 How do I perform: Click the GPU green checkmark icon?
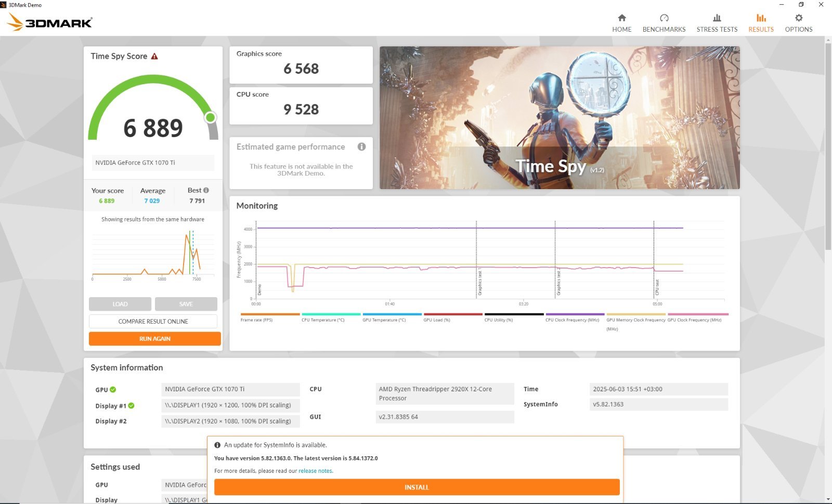click(x=113, y=389)
